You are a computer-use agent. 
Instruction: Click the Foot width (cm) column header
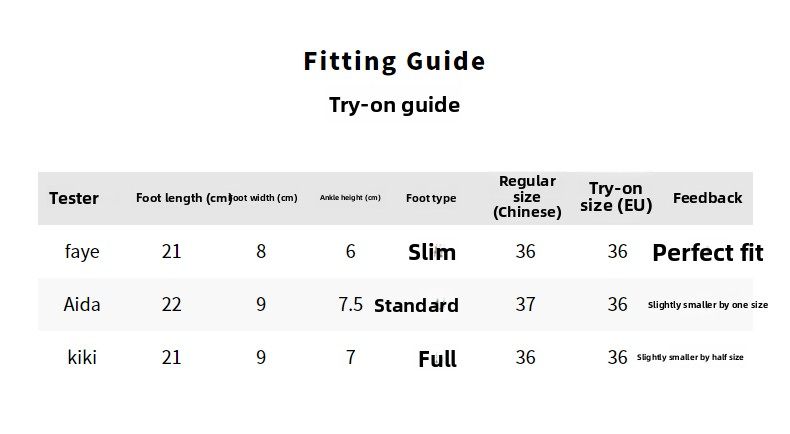264,198
